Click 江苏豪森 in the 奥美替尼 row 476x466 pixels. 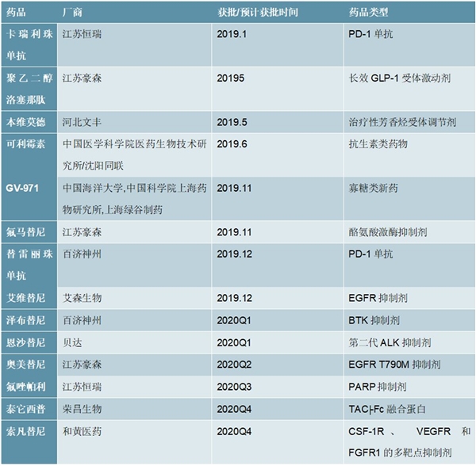coord(82,365)
